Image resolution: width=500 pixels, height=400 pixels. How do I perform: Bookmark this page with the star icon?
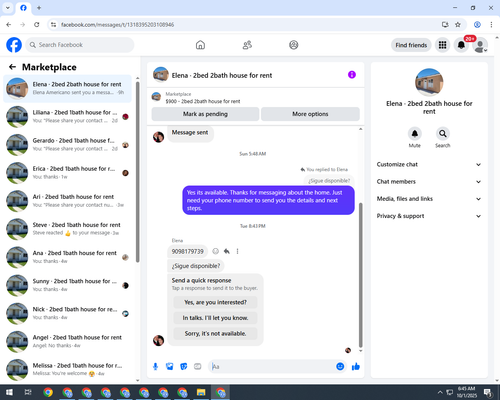[458, 25]
